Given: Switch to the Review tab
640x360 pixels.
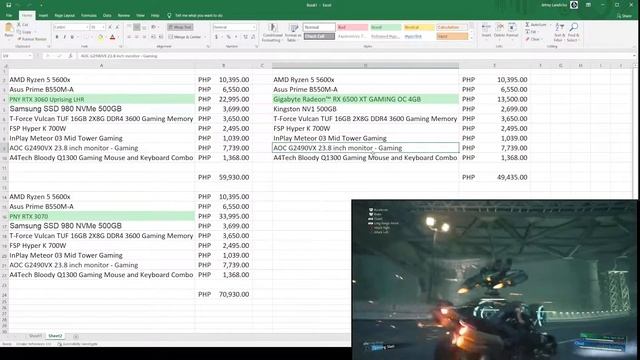Looking at the screenshot, I should pyautogui.click(x=124, y=16).
